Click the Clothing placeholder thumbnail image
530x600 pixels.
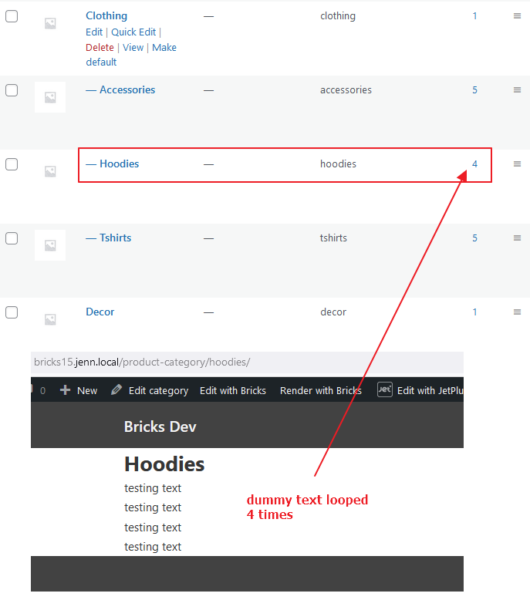(x=50, y=23)
